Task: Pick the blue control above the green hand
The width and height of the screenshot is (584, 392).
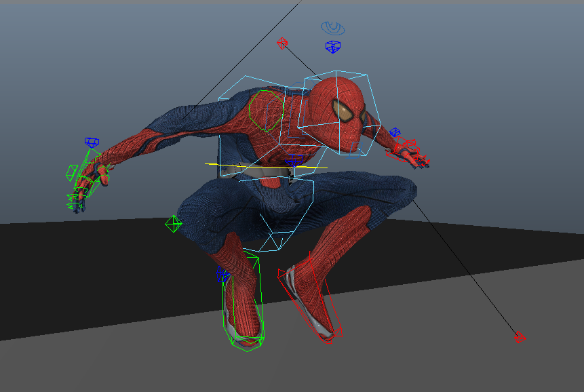Action: point(92,142)
